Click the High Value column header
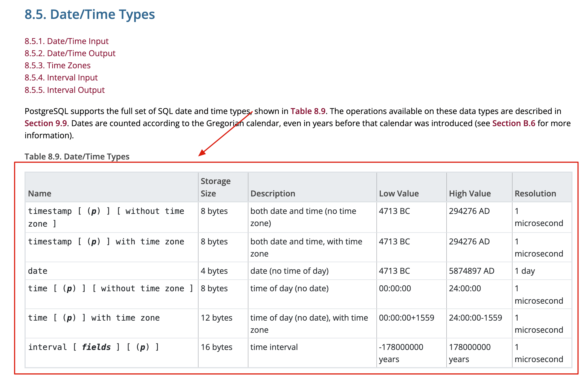The image size is (588, 381). coord(470,194)
